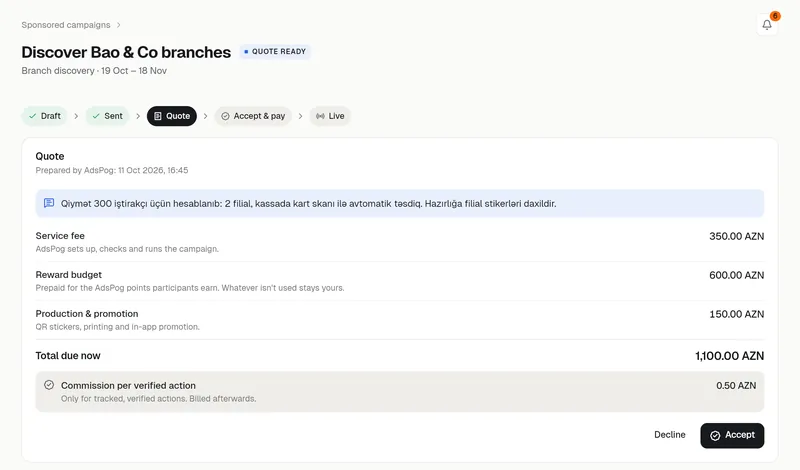Click the campaign title Discover Bao & Co branches
This screenshot has width=800, height=470.
pyautogui.click(x=126, y=52)
